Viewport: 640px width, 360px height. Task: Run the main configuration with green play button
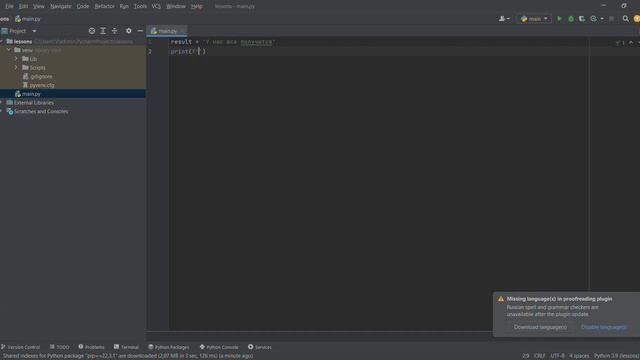pyautogui.click(x=560, y=19)
